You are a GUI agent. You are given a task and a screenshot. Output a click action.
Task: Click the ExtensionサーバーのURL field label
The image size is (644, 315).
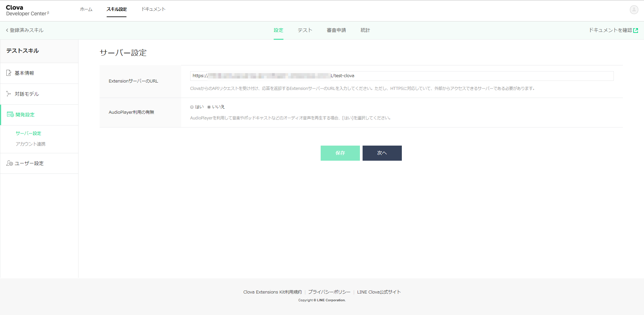coord(133,81)
